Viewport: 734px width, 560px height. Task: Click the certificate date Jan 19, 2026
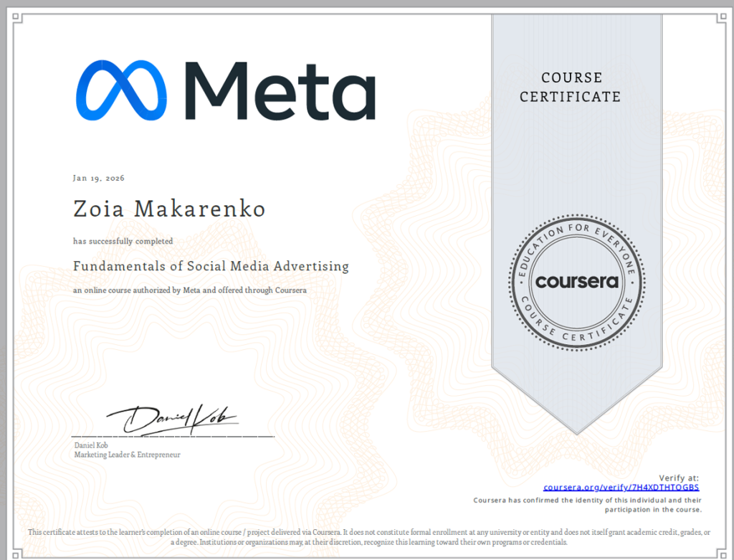(x=98, y=178)
